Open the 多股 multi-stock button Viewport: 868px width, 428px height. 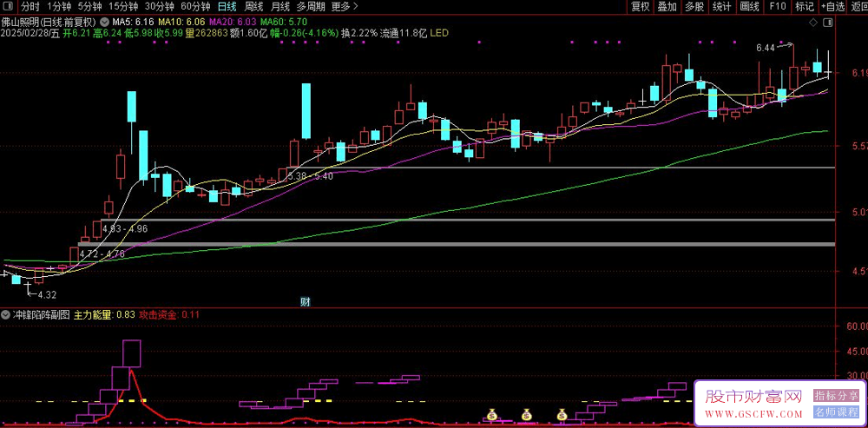point(694,7)
